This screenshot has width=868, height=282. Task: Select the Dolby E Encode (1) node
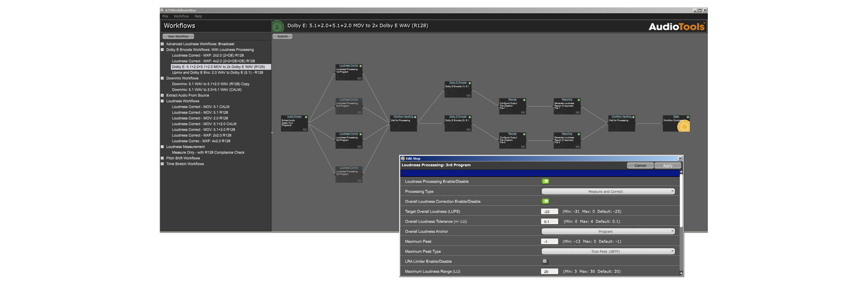[x=458, y=89]
